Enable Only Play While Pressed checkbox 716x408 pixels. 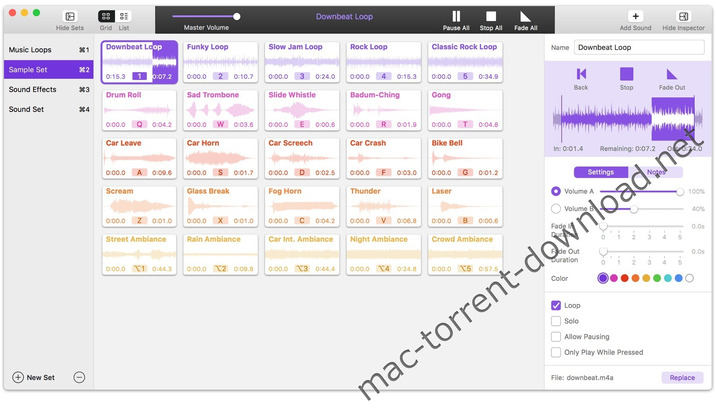[556, 352]
